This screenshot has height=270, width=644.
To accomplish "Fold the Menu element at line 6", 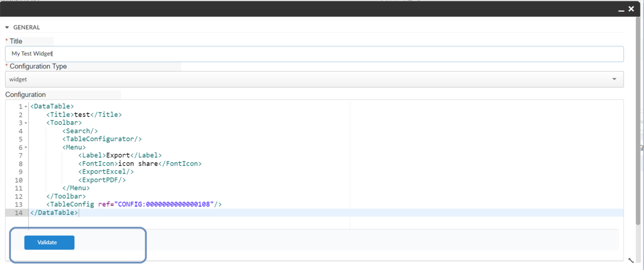I will point(26,147).
